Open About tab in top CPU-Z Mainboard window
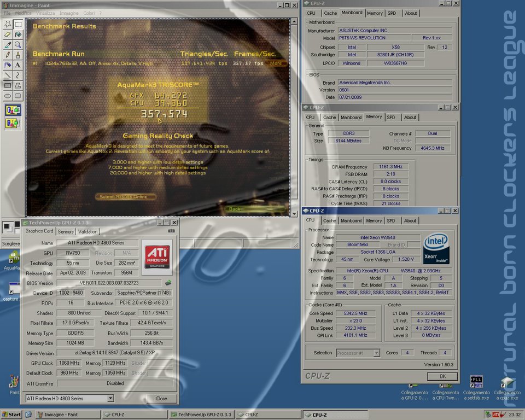This screenshot has height=420, width=525. point(411,13)
